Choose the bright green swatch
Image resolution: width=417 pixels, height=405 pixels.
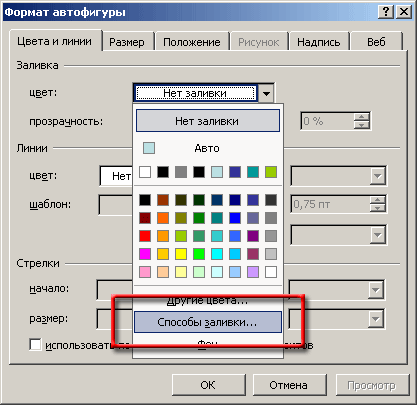199,254
